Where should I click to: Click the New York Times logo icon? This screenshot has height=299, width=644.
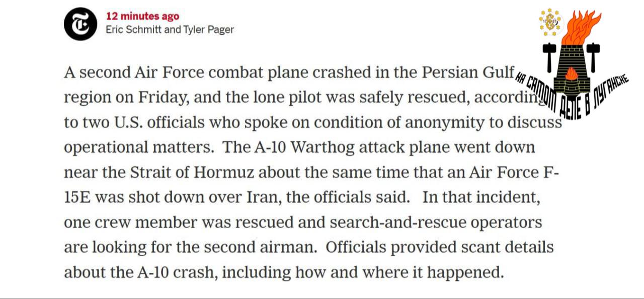click(x=80, y=25)
